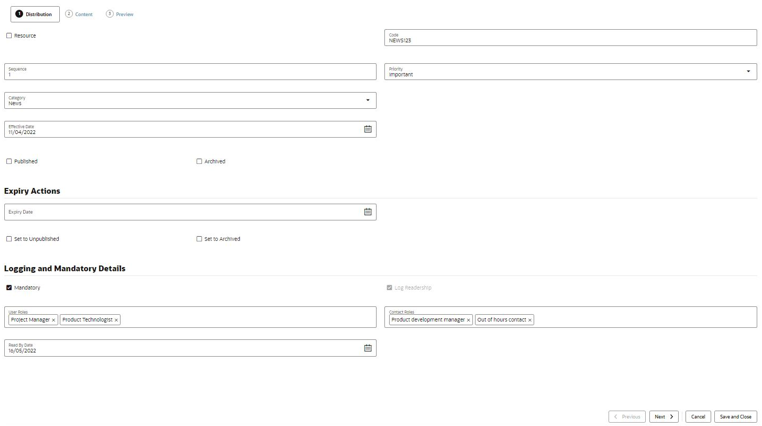Expand the Priority dropdown arrow
This screenshot has width=762, height=426.
tap(748, 71)
